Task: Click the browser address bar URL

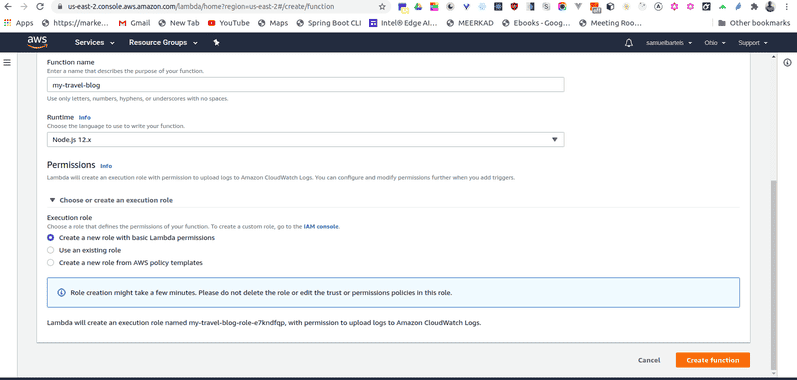Action: tap(201, 7)
